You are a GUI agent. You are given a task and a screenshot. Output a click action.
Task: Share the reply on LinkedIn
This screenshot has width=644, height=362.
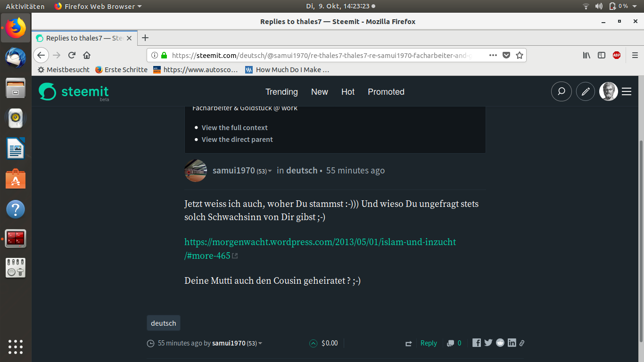(512, 343)
